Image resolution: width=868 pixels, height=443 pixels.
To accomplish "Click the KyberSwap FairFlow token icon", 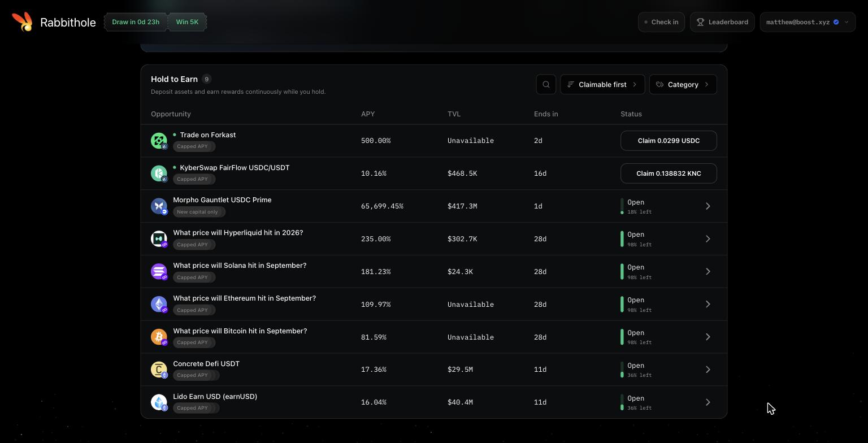I will coord(159,173).
